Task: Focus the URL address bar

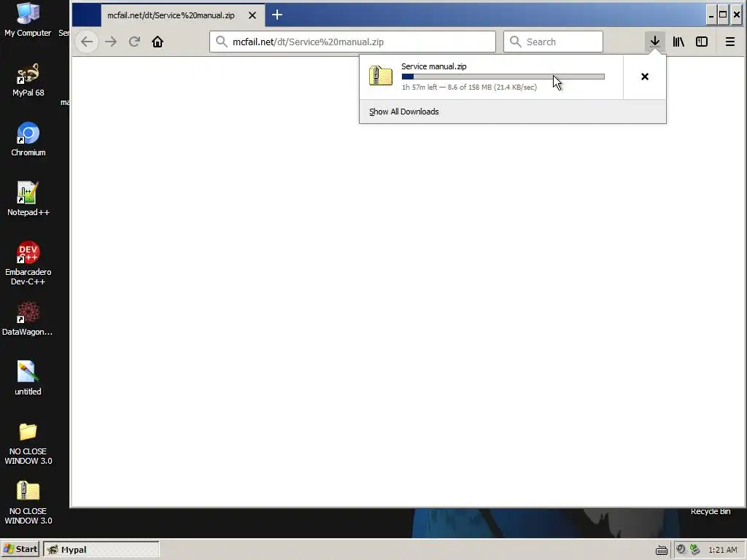Action: (x=352, y=42)
